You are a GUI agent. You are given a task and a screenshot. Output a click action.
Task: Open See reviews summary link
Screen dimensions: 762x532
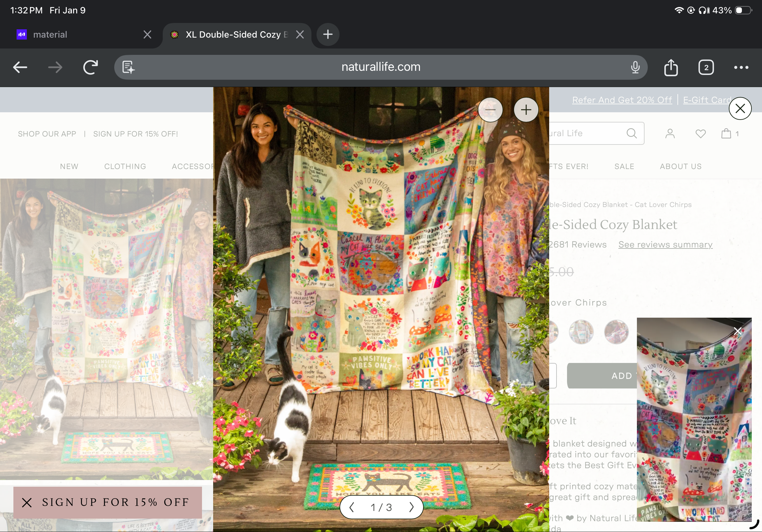pos(665,244)
